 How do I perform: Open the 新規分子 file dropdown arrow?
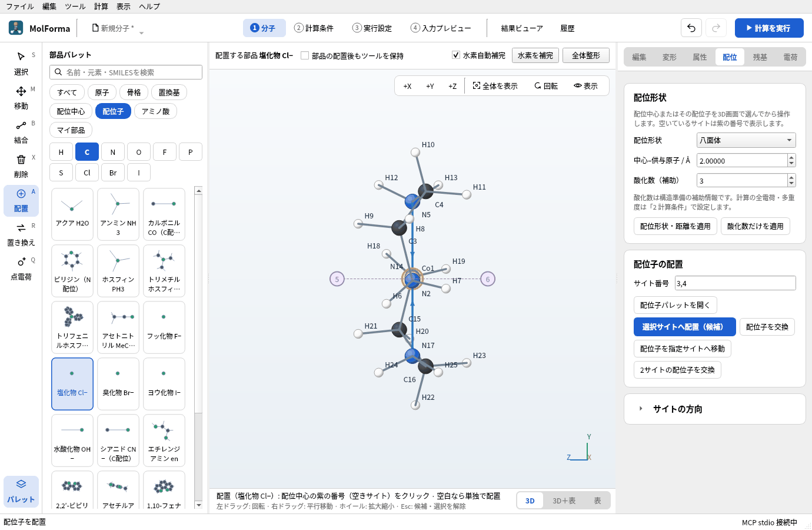point(141,32)
